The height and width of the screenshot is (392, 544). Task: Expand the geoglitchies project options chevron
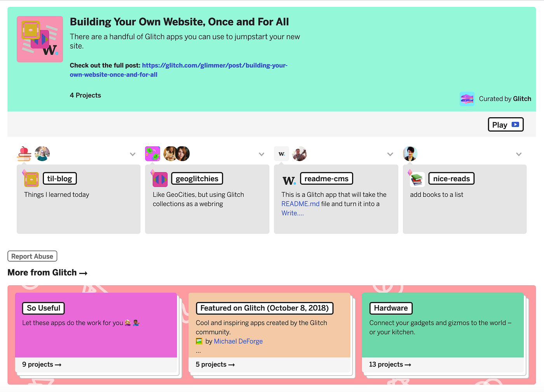click(x=261, y=154)
